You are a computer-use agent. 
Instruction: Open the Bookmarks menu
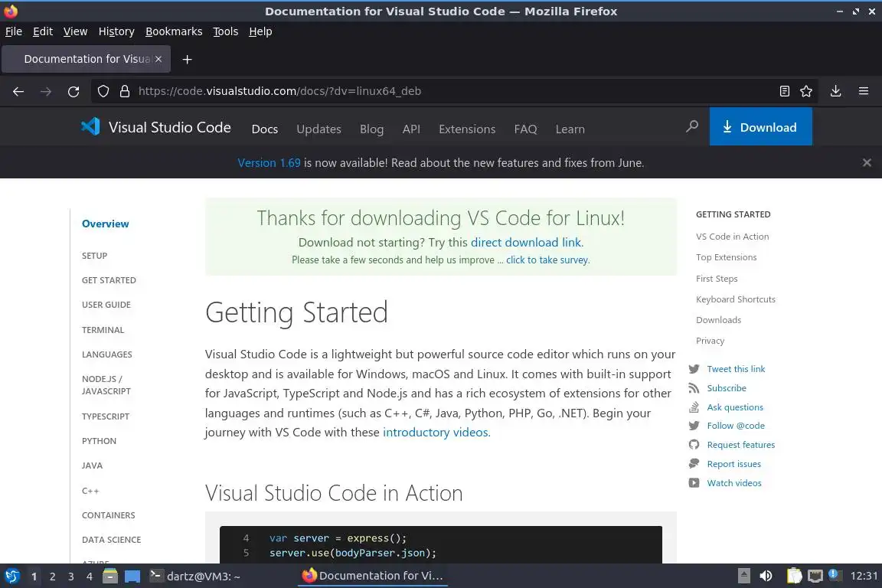[174, 31]
